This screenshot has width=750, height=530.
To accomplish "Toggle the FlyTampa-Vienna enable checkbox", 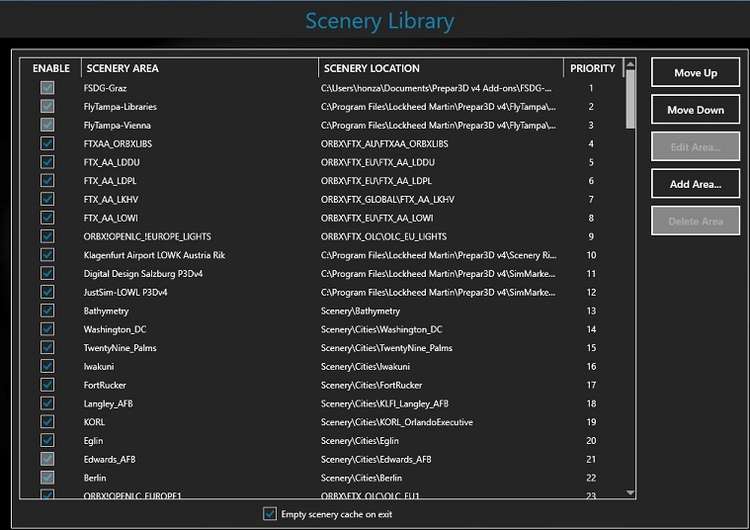I will coord(47,125).
